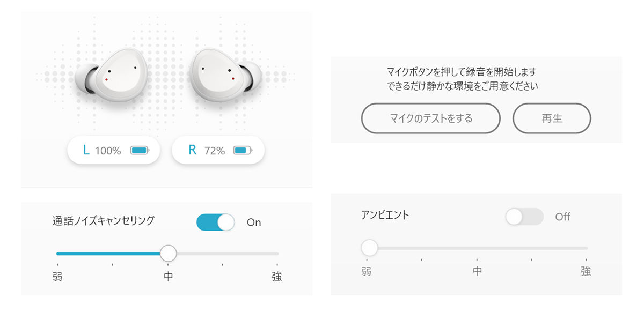This screenshot has height=312, width=644.
Task: Set noise cancelling slider to 強
Action: coord(277,253)
